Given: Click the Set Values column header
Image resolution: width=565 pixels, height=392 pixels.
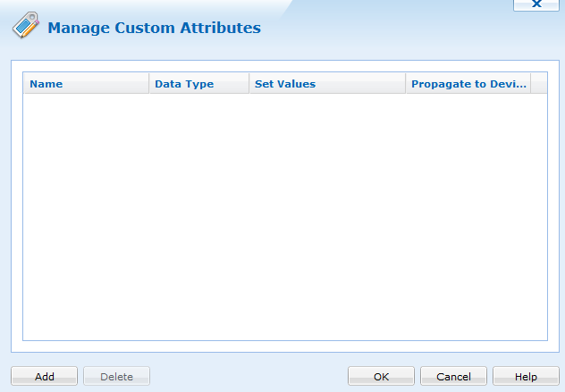Looking at the screenshot, I should (326, 84).
